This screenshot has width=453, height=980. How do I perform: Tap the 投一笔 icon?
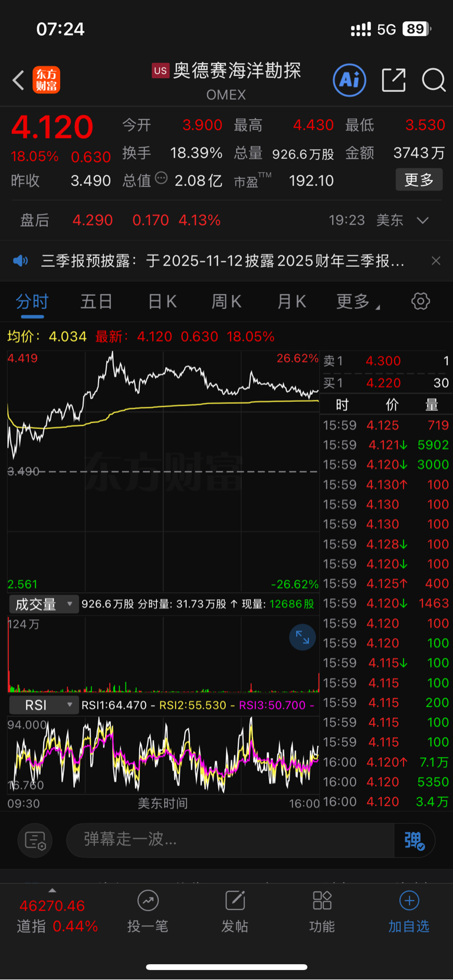coord(148,900)
